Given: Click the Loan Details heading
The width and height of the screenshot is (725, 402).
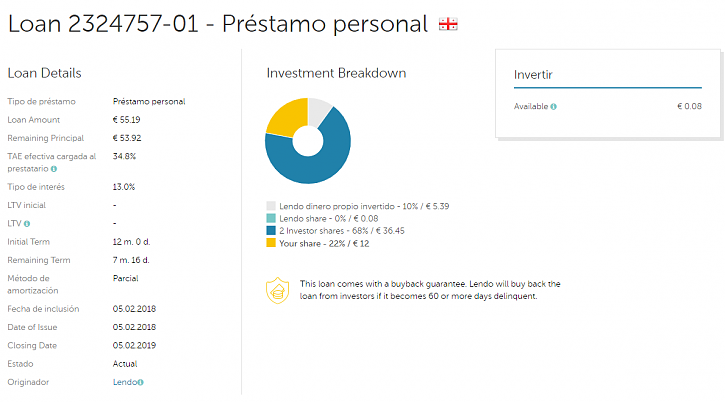Looking at the screenshot, I should click(44, 73).
